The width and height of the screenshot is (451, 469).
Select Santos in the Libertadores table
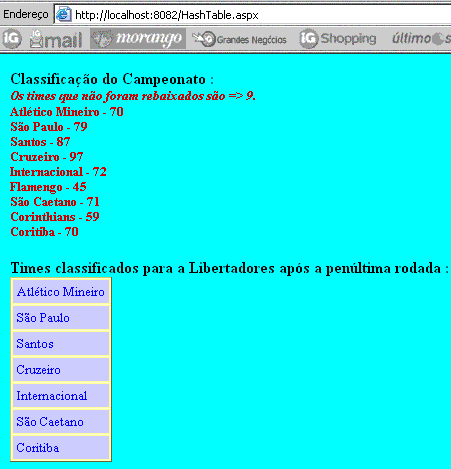tap(61, 344)
